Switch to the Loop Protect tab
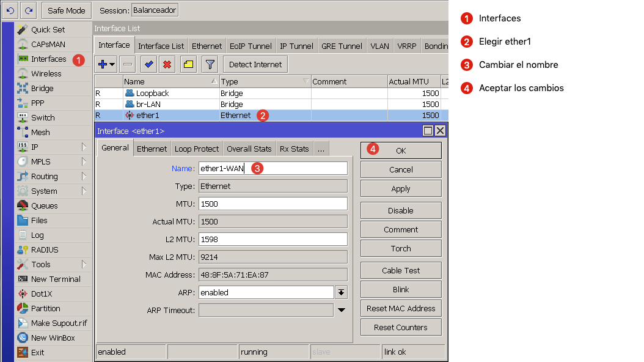 point(196,149)
